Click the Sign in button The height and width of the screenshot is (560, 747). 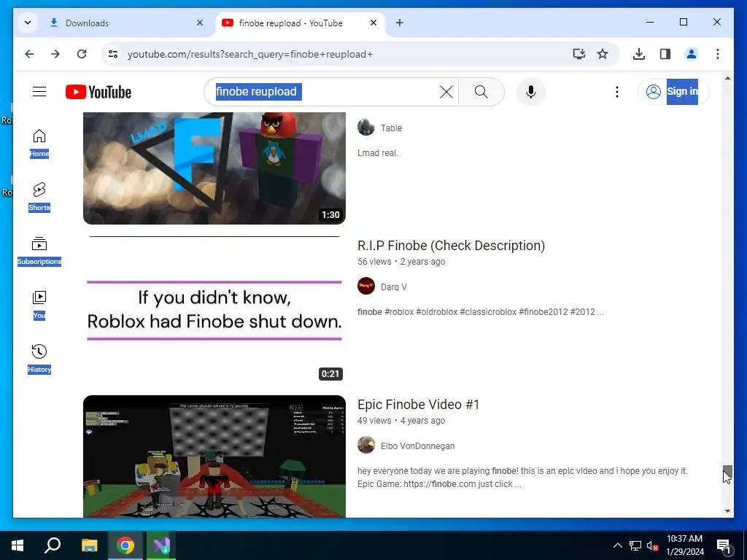point(673,91)
